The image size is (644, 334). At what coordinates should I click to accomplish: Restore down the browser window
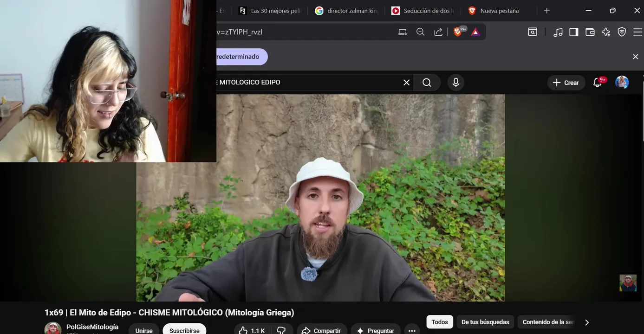(x=612, y=11)
